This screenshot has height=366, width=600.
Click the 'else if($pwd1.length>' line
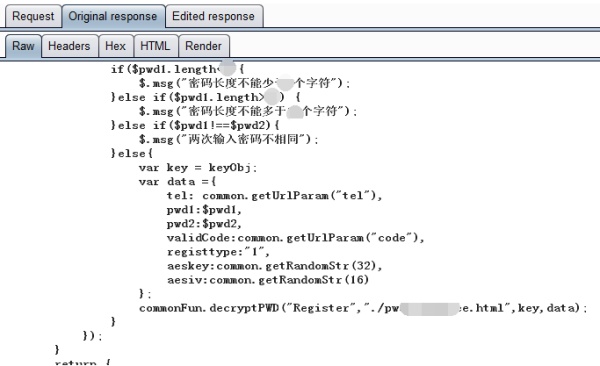205,97
